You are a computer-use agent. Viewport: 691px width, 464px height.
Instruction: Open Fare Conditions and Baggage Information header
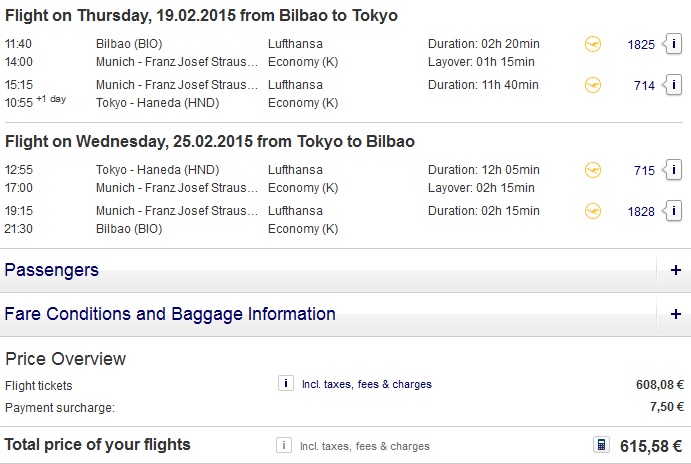[x=170, y=314]
